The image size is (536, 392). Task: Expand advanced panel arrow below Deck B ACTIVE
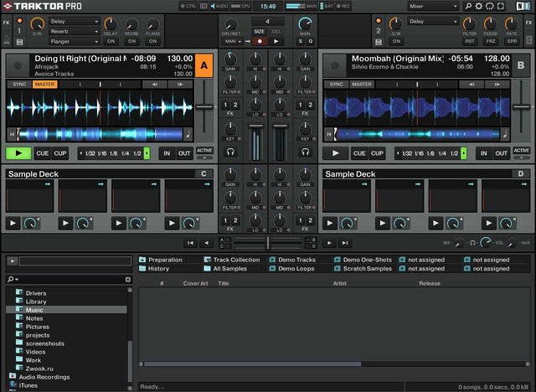[521, 158]
